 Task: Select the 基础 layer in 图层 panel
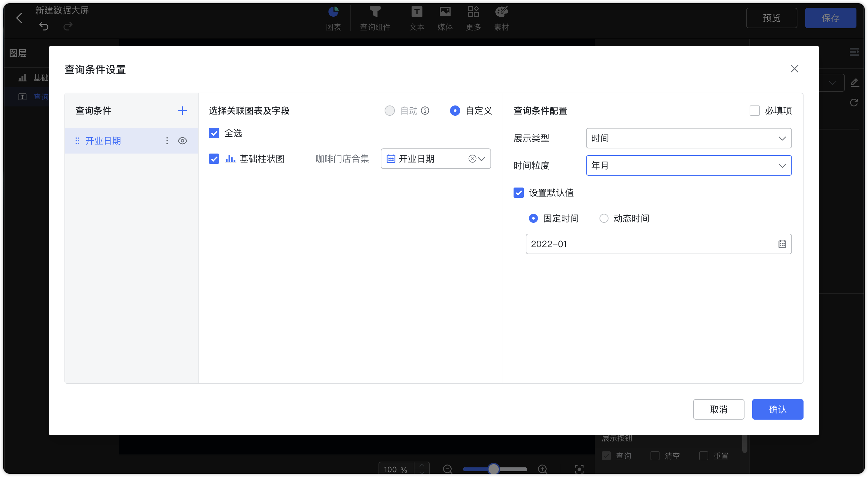[x=27, y=78]
